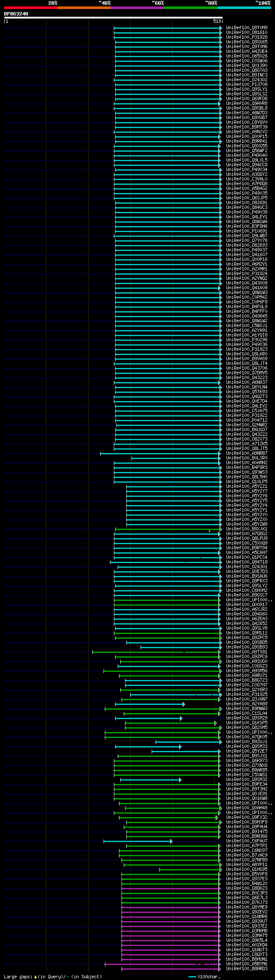The height and width of the screenshot is (980, 275).
Task: Select the BP063240 query label
Action: 16,14
